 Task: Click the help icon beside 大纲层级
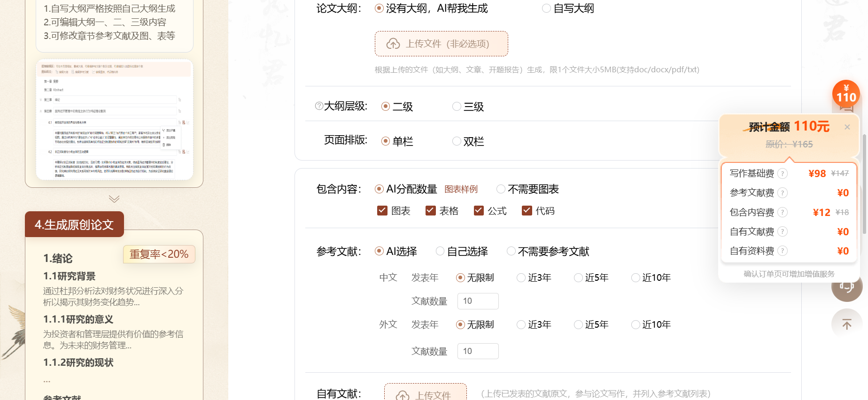pyautogui.click(x=319, y=106)
